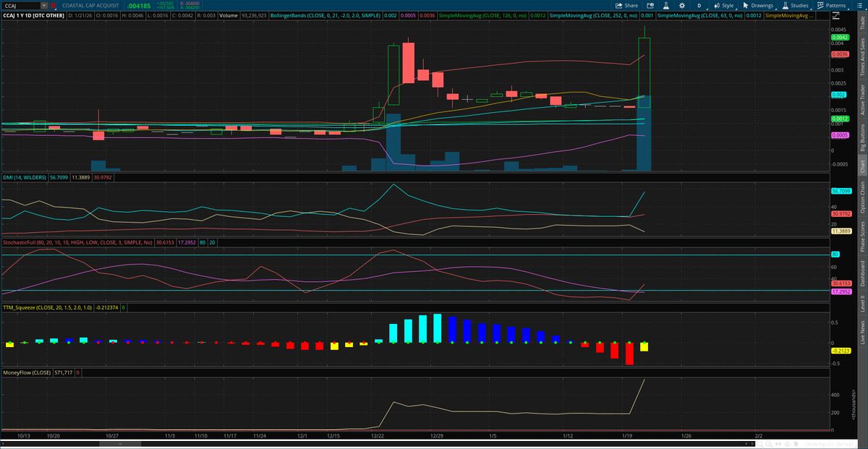Open the Option Chain sidebar tab

861,196
